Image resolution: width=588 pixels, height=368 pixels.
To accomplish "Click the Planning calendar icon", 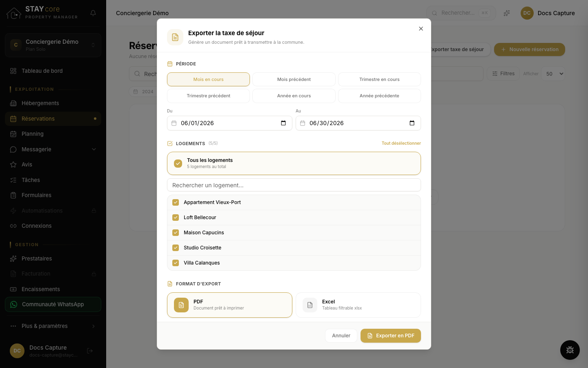I will click(x=13, y=134).
